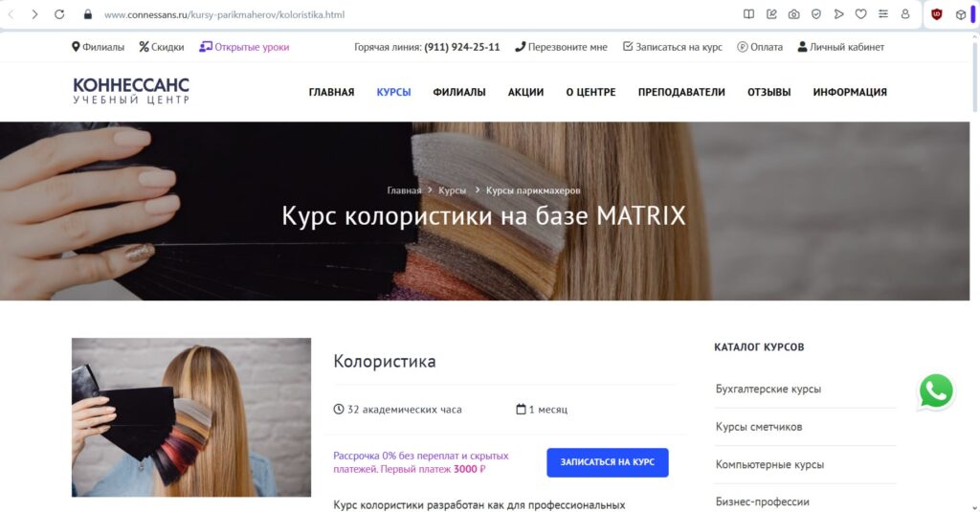
Task: Go forward with the browser arrow
Action: pyautogui.click(x=34, y=14)
